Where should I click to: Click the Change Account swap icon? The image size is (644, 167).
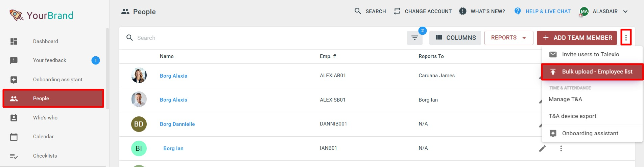click(x=397, y=11)
